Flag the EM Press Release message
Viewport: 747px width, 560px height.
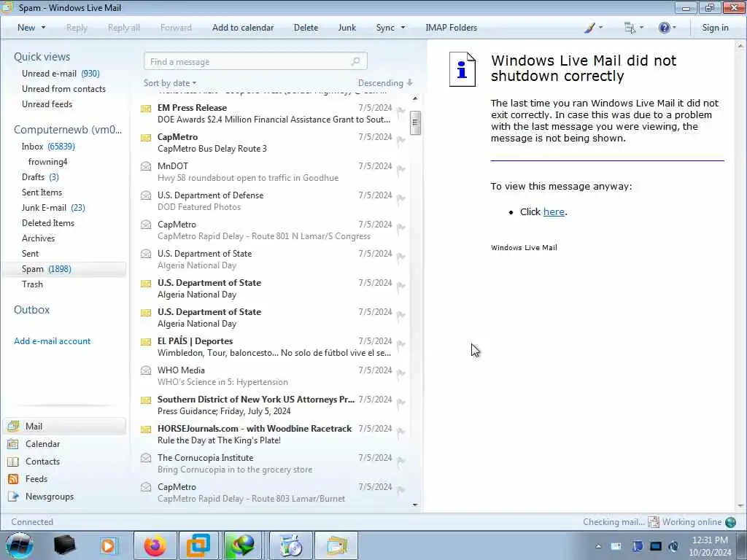[x=401, y=111]
